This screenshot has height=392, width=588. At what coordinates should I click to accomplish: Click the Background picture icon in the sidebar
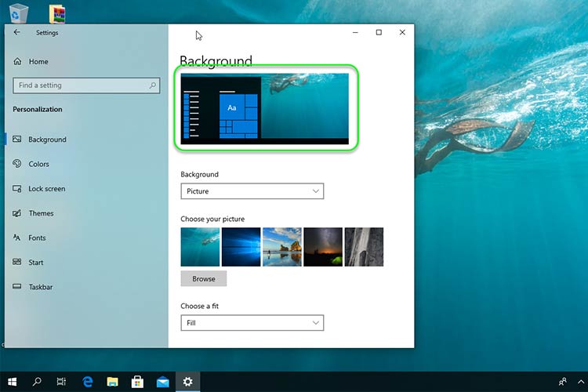pyautogui.click(x=17, y=140)
